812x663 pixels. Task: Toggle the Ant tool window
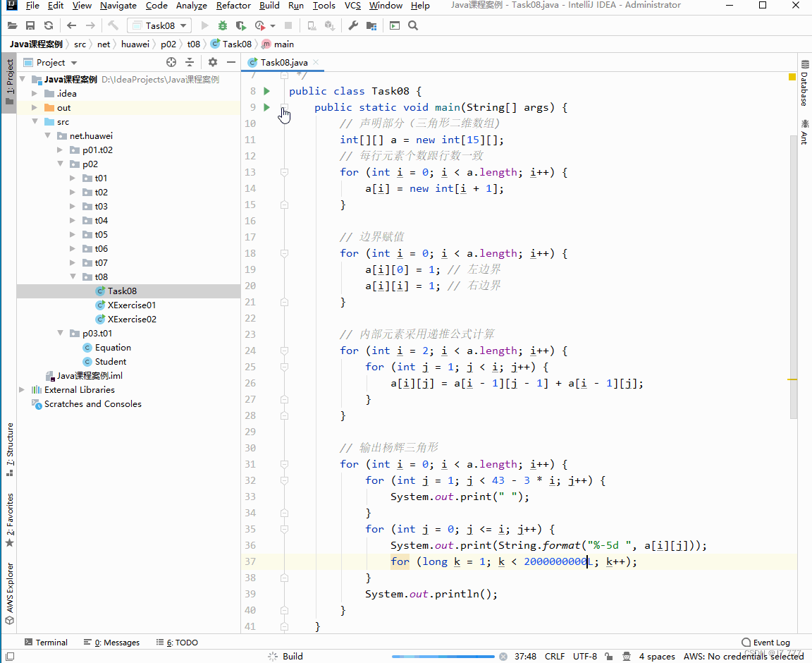point(804,132)
